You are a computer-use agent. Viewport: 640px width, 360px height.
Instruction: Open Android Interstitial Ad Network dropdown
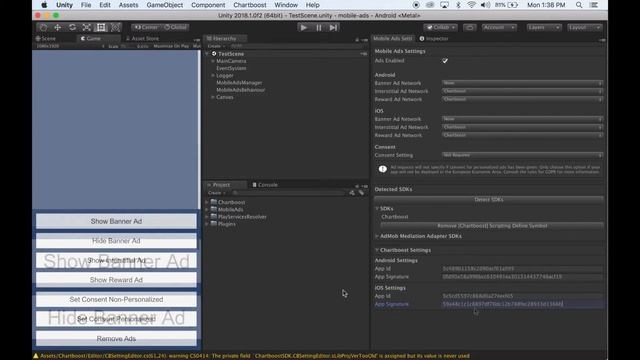click(522, 91)
